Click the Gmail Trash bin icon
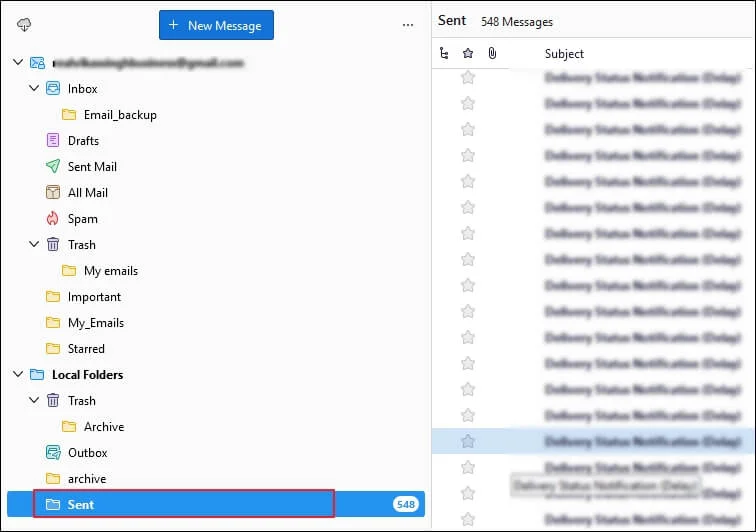756x532 pixels. 53,245
